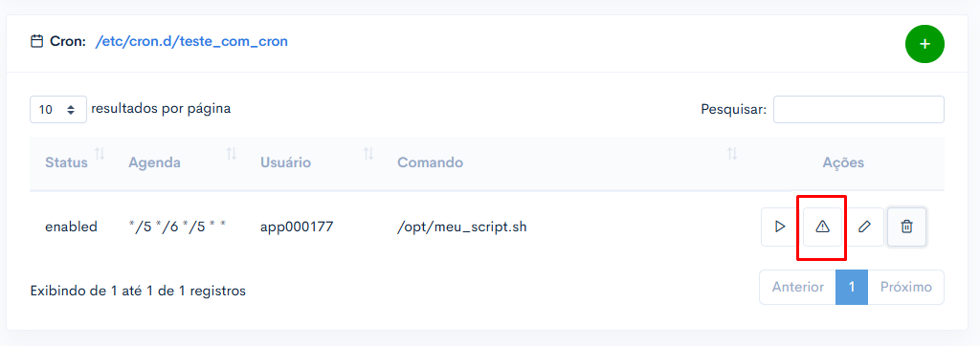Select page 1 in pagination
This screenshot has height=346, width=980.
click(x=851, y=288)
